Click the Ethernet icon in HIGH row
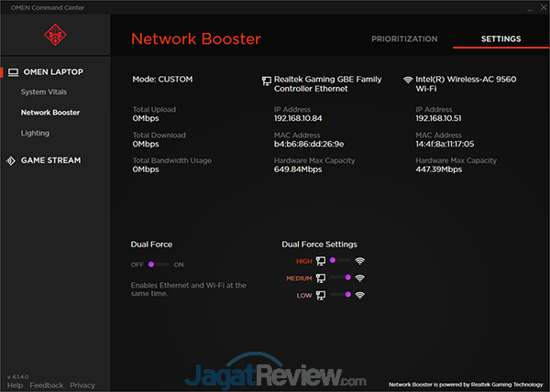Image resolution: width=550 pixels, height=392 pixels. point(321,261)
